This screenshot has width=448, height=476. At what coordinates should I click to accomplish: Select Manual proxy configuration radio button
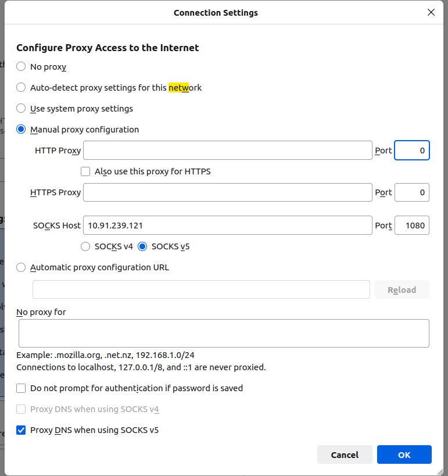pyautogui.click(x=21, y=130)
